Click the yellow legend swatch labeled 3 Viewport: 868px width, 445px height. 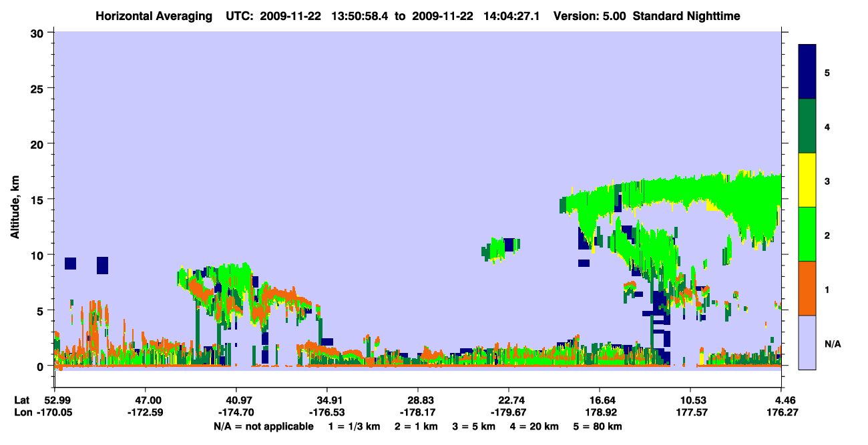pyautogui.click(x=807, y=180)
